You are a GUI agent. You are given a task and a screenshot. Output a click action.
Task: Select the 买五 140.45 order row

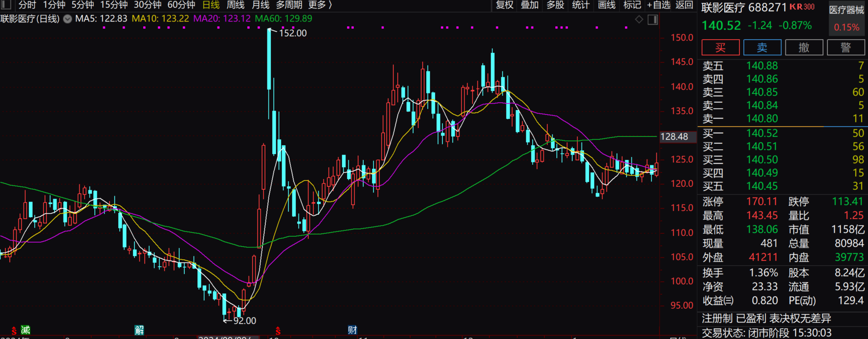point(783,186)
